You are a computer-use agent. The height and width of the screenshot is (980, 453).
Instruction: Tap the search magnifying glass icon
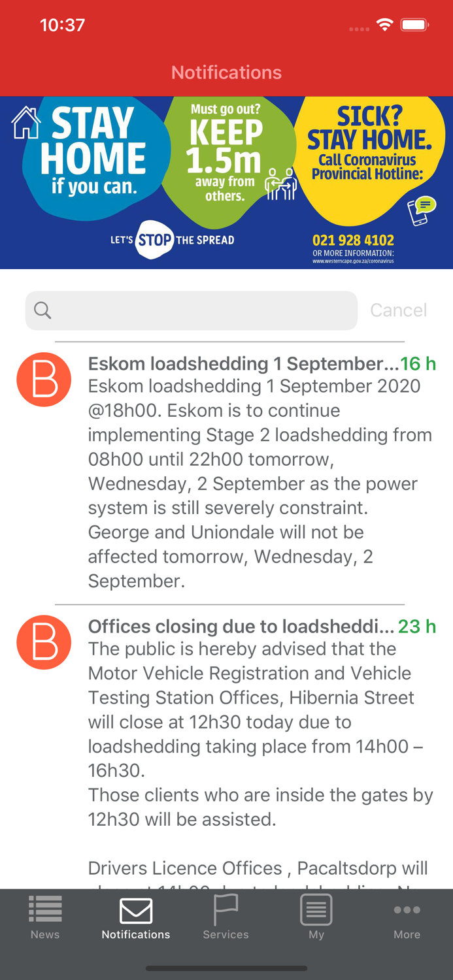[x=42, y=310]
